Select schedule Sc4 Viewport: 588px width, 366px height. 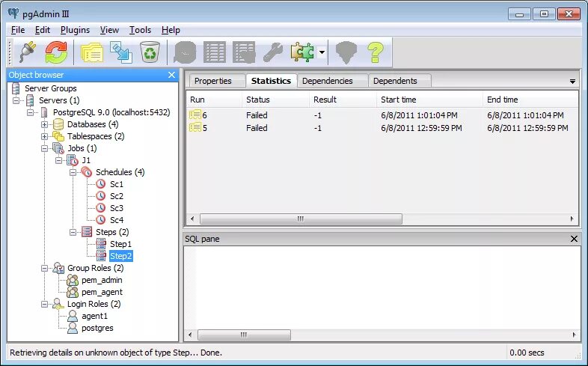(x=116, y=221)
